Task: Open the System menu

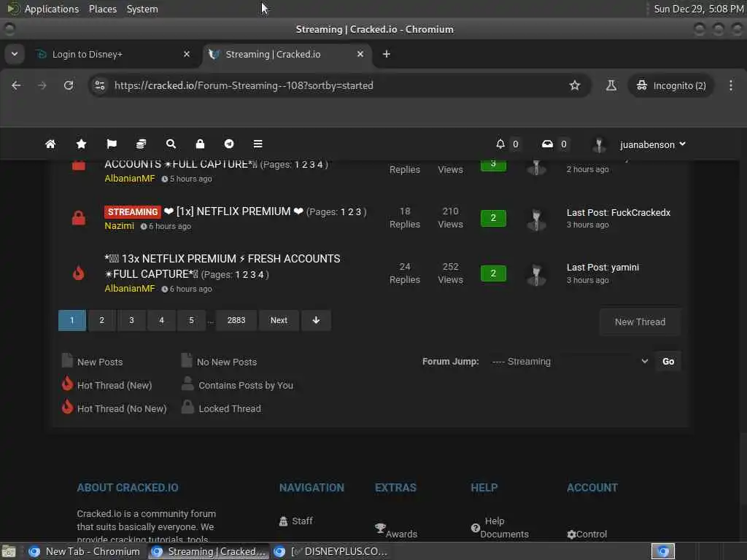Action: (142, 9)
